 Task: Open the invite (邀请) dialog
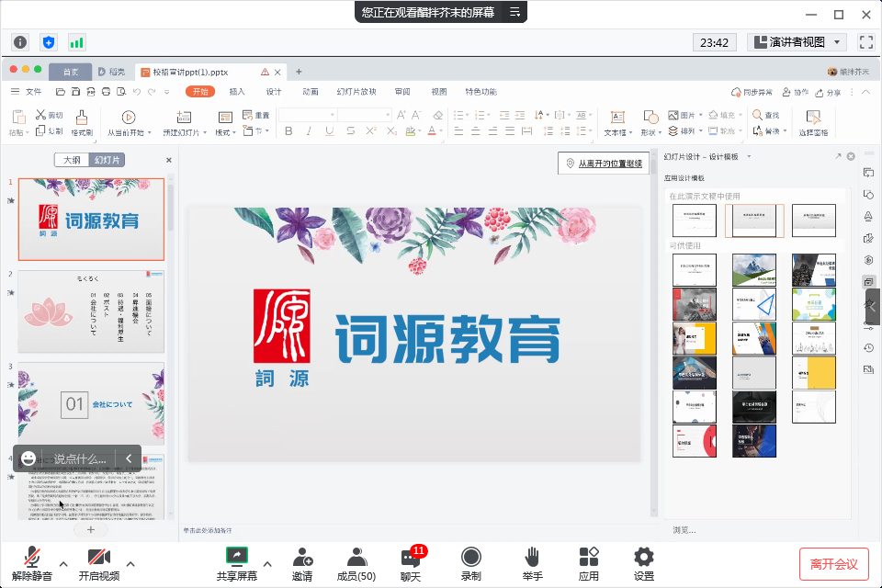[x=301, y=562]
